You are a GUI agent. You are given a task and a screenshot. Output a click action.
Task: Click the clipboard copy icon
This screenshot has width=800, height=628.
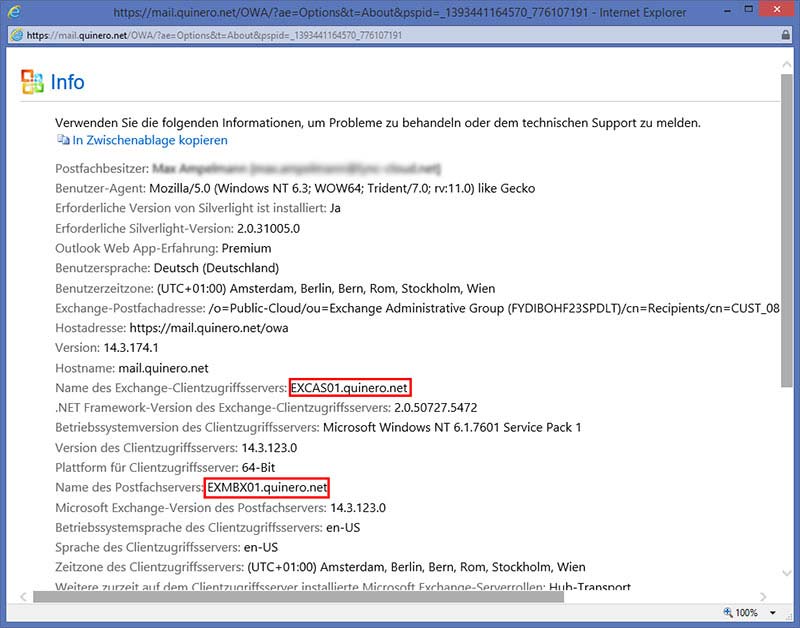tap(63, 141)
